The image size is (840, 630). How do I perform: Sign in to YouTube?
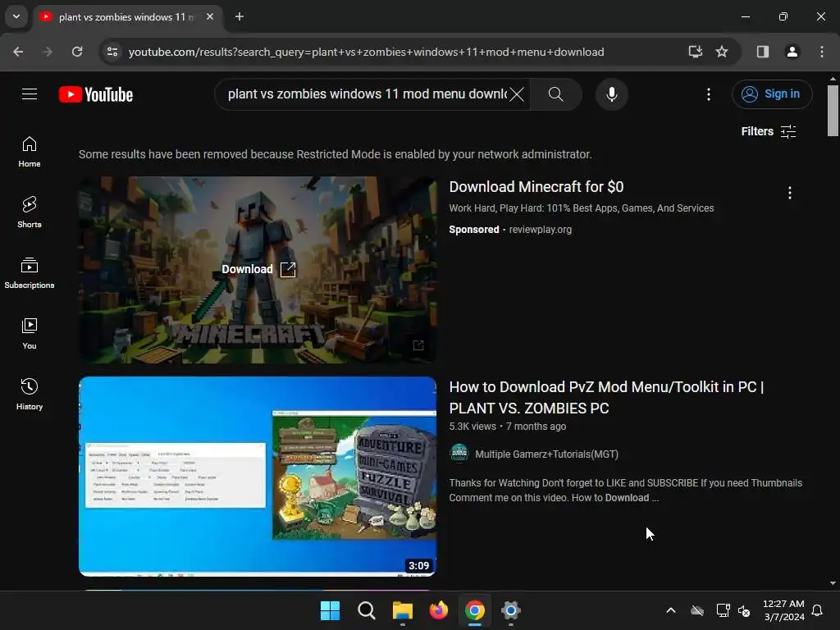pyautogui.click(x=771, y=94)
